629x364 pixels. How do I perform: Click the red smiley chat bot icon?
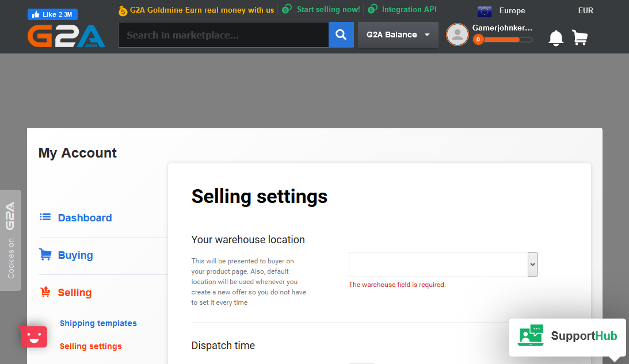pyautogui.click(x=34, y=337)
